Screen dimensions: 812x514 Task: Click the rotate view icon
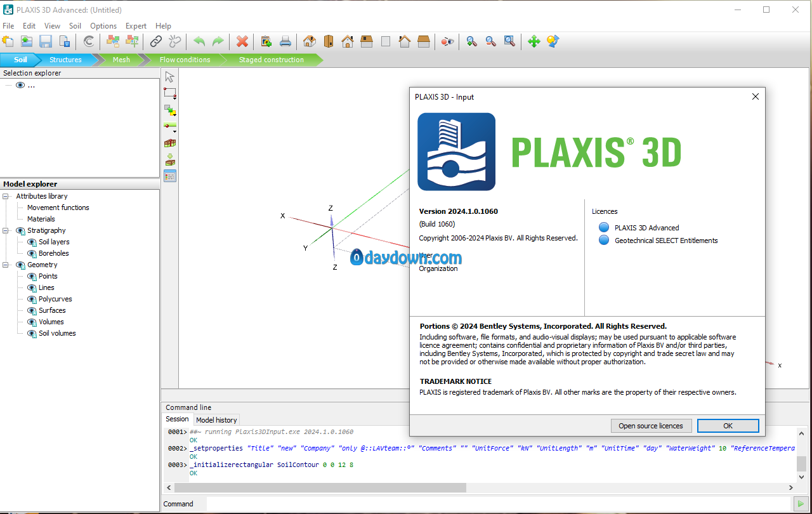point(553,41)
